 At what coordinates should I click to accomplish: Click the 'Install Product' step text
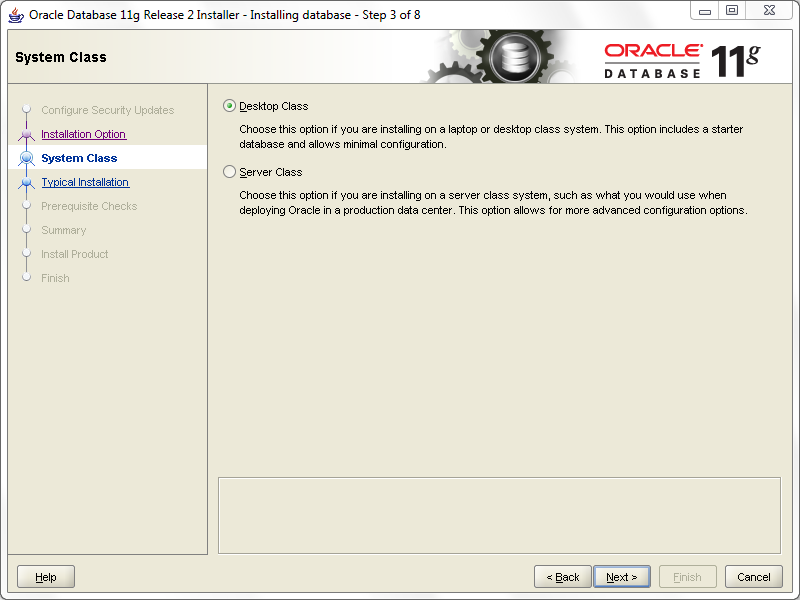point(74,254)
